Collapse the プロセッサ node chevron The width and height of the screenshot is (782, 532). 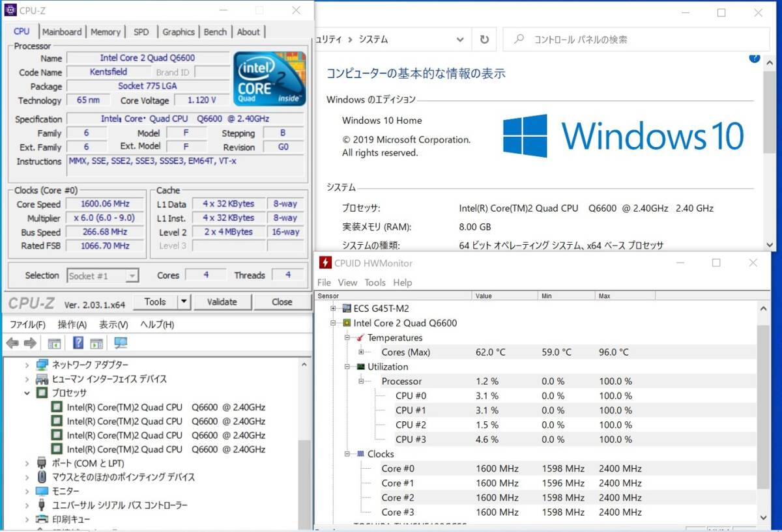(27, 393)
